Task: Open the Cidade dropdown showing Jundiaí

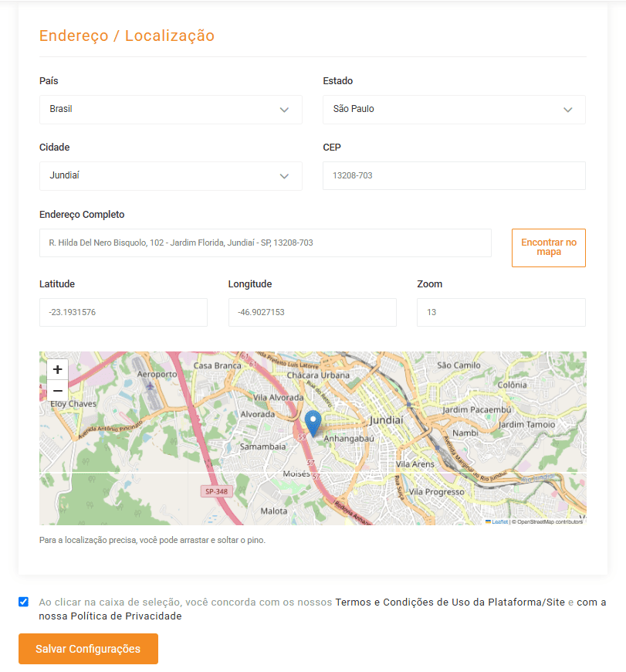Action: [x=171, y=176]
